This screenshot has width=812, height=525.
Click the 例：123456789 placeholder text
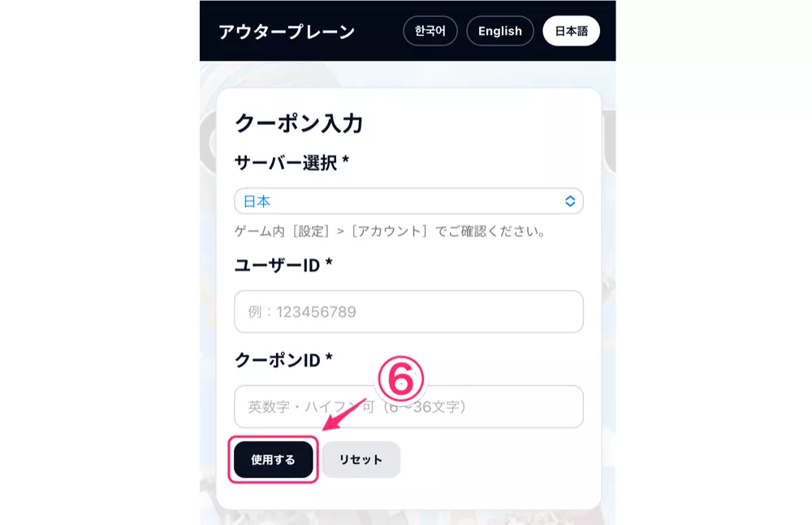pyautogui.click(x=302, y=312)
